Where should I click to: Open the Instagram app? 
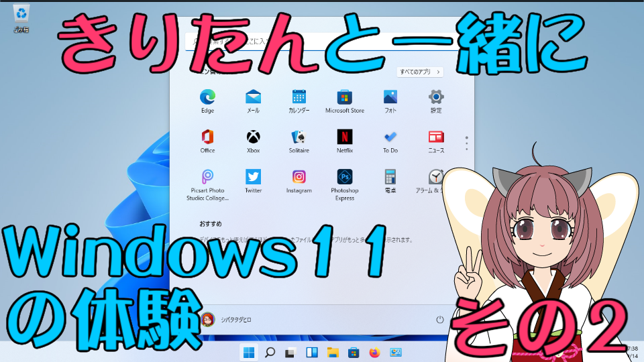tap(299, 181)
